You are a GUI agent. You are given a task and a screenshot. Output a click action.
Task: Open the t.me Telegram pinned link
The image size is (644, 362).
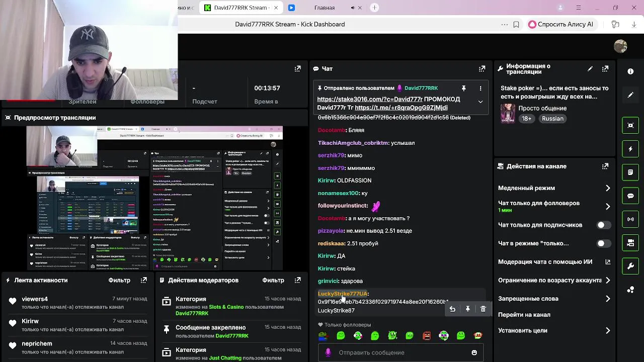click(401, 108)
